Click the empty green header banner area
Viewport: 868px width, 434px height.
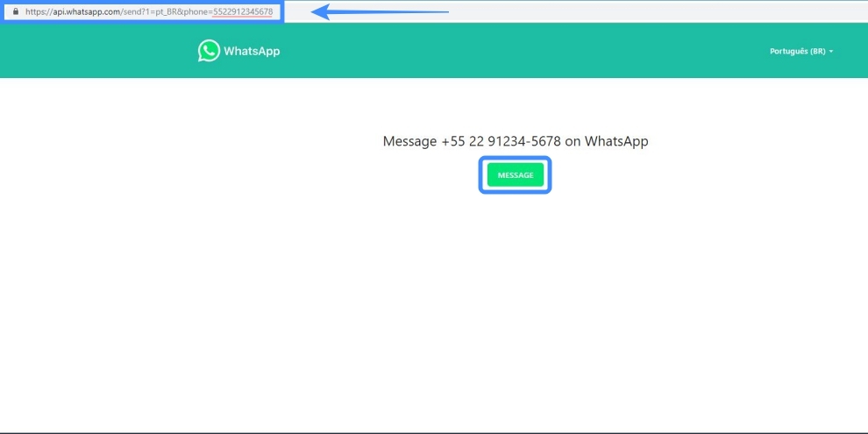coord(526,51)
